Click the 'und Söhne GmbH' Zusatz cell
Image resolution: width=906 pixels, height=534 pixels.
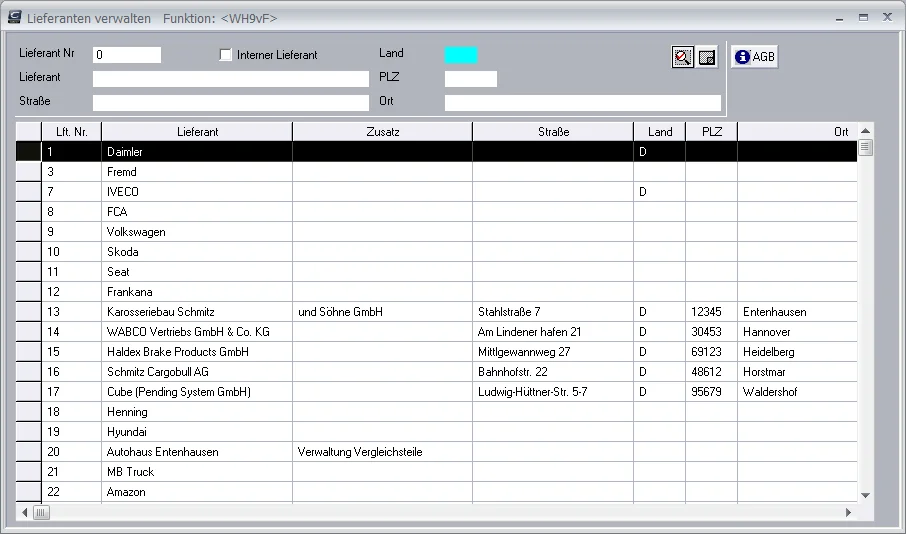383,312
